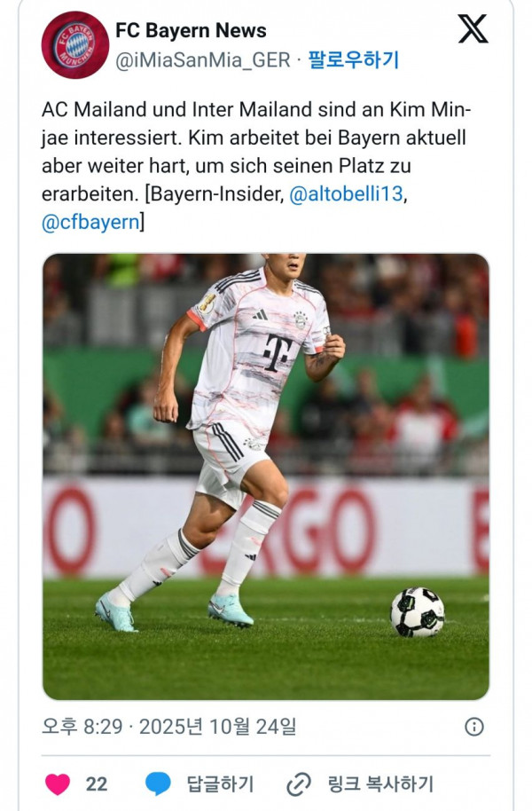Click the blue reply bubble icon
Viewport: 532px width, 811px height.
(158, 784)
